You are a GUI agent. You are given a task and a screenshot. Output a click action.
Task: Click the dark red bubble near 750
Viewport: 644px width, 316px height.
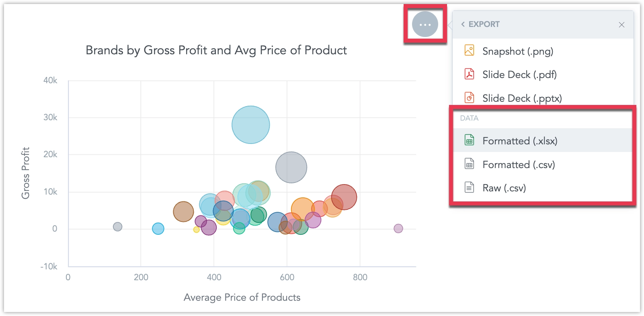point(345,197)
